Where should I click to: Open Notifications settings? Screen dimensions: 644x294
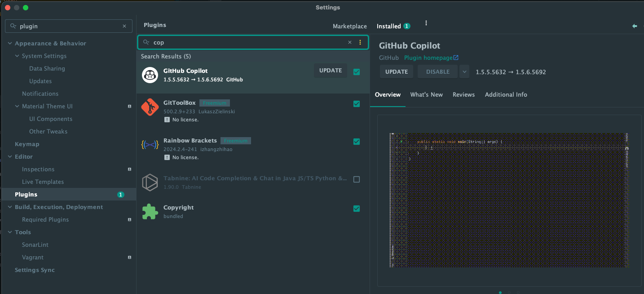[40, 94]
